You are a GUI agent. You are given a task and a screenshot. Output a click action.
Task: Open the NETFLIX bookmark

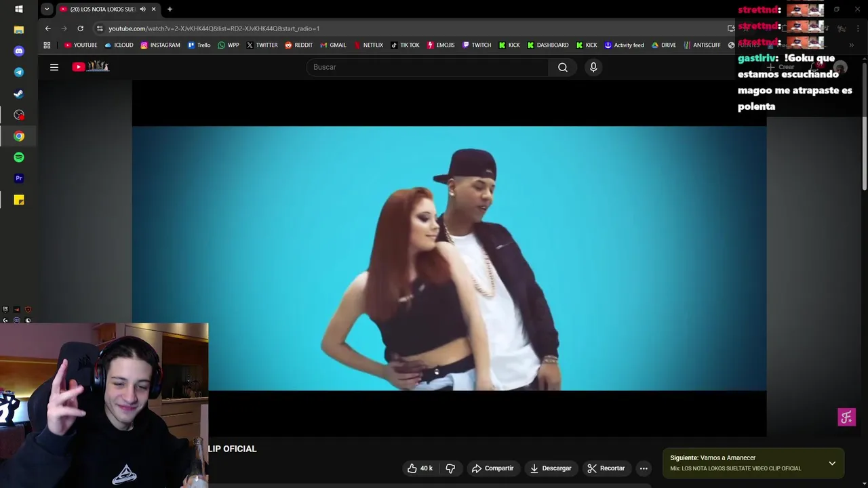(x=368, y=45)
